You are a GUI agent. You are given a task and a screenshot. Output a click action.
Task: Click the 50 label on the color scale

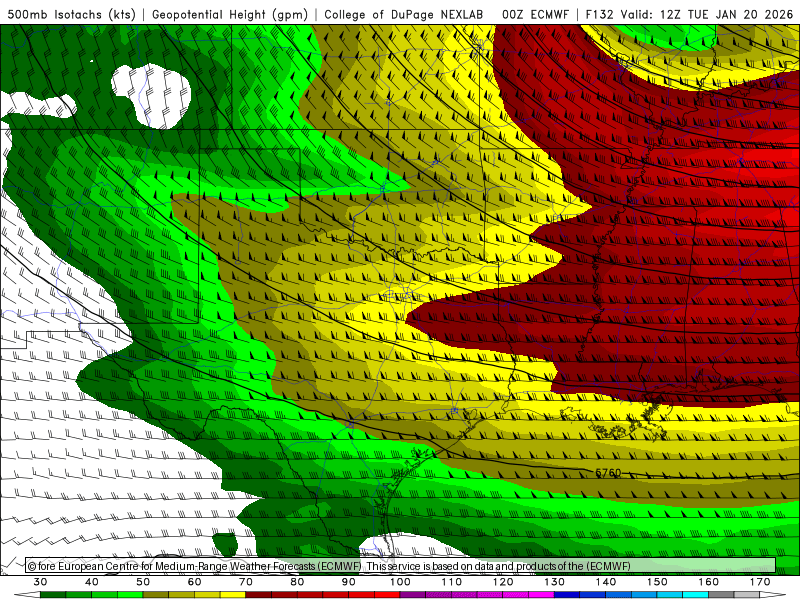click(x=143, y=582)
